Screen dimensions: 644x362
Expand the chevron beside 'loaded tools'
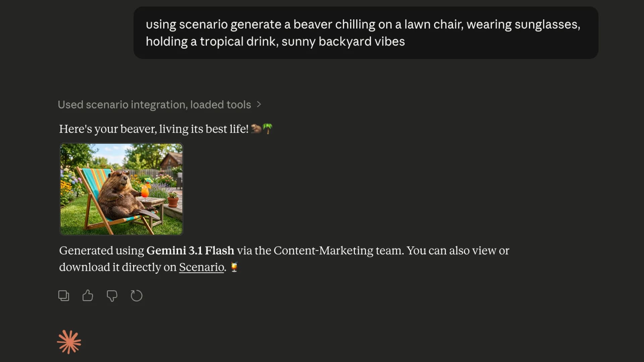[259, 105]
